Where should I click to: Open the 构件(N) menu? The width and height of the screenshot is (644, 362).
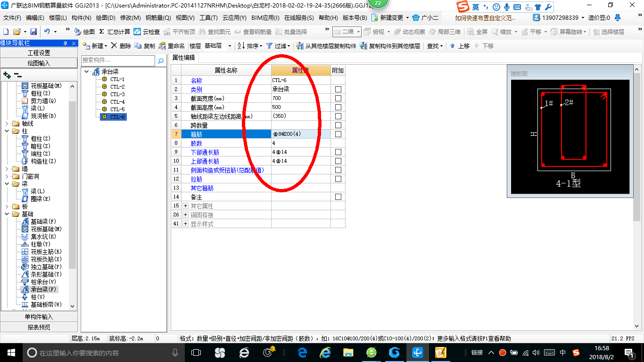pyautogui.click(x=81, y=17)
